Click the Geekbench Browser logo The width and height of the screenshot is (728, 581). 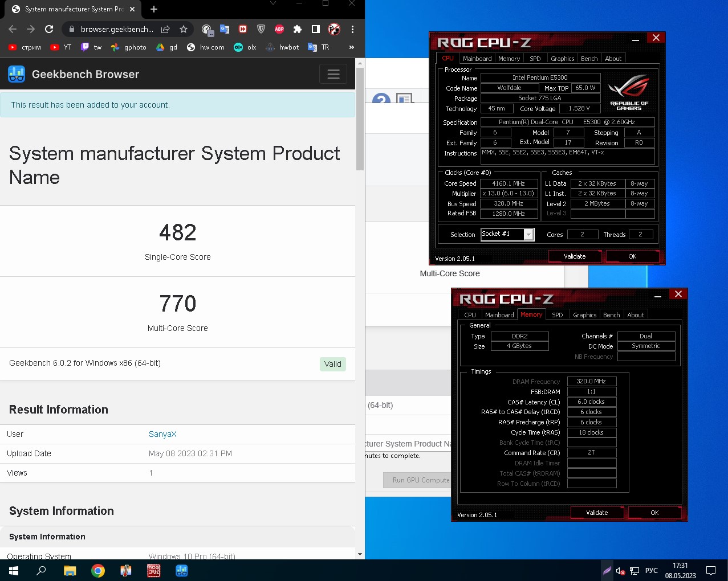(x=74, y=74)
